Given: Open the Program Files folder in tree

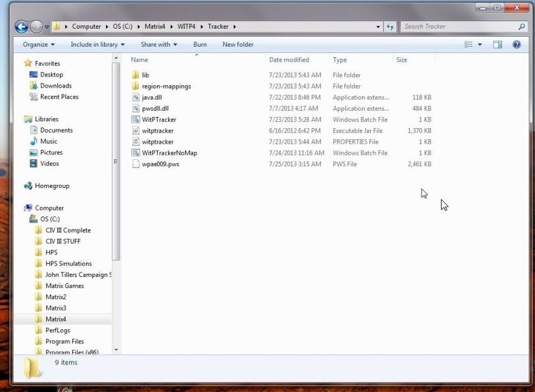Looking at the screenshot, I should (x=65, y=342).
